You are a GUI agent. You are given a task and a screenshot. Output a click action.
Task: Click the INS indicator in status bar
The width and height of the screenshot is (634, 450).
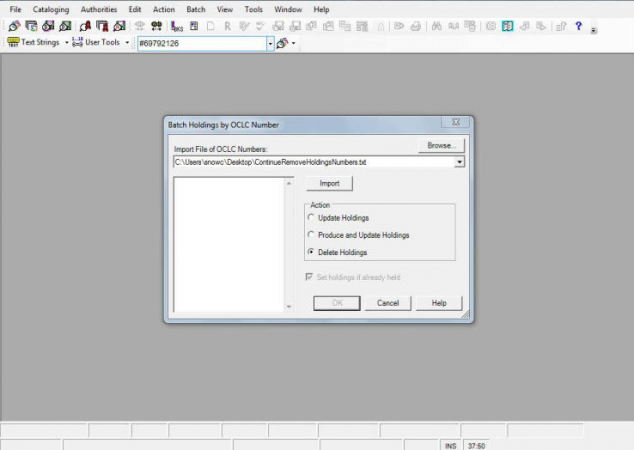(x=450, y=446)
